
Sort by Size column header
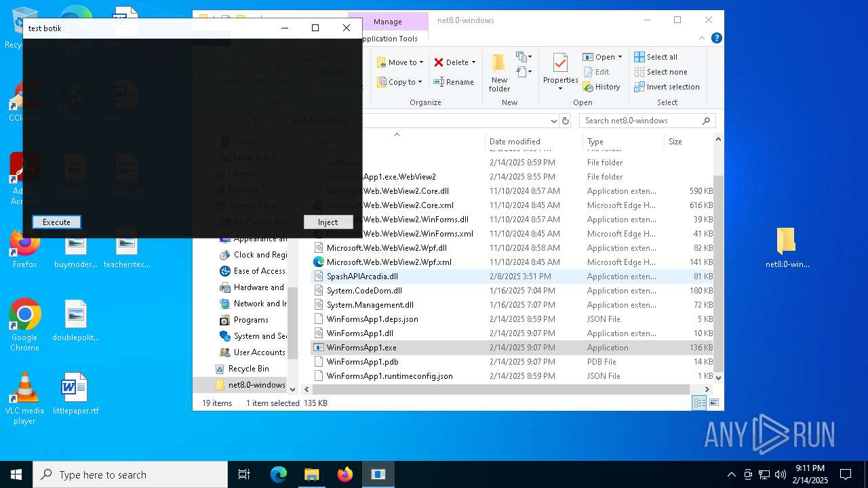point(689,142)
